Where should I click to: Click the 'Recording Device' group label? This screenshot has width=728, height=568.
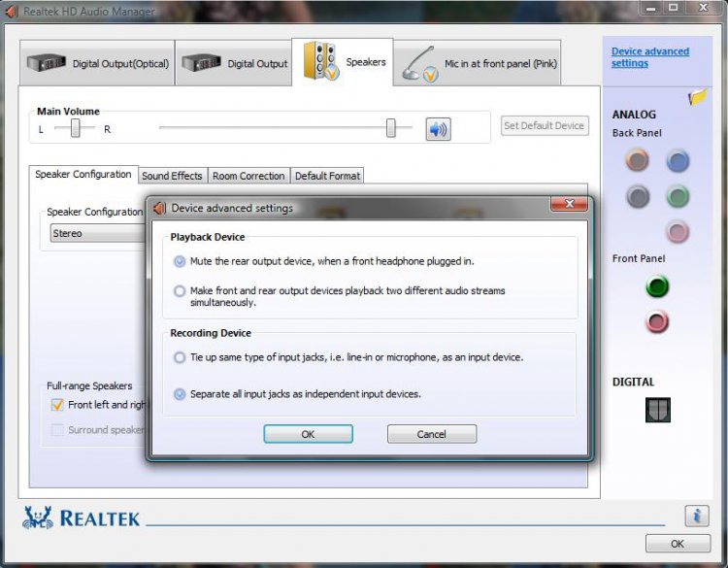coord(211,333)
